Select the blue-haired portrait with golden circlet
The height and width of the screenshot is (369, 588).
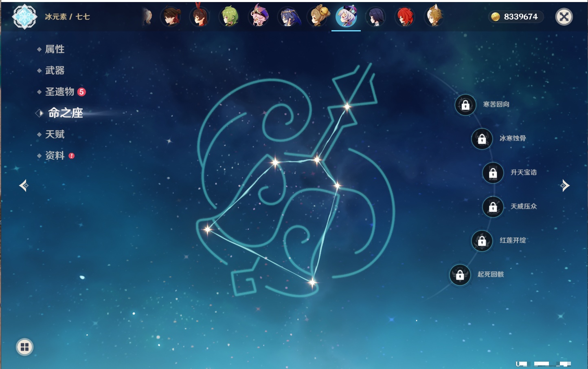point(288,17)
